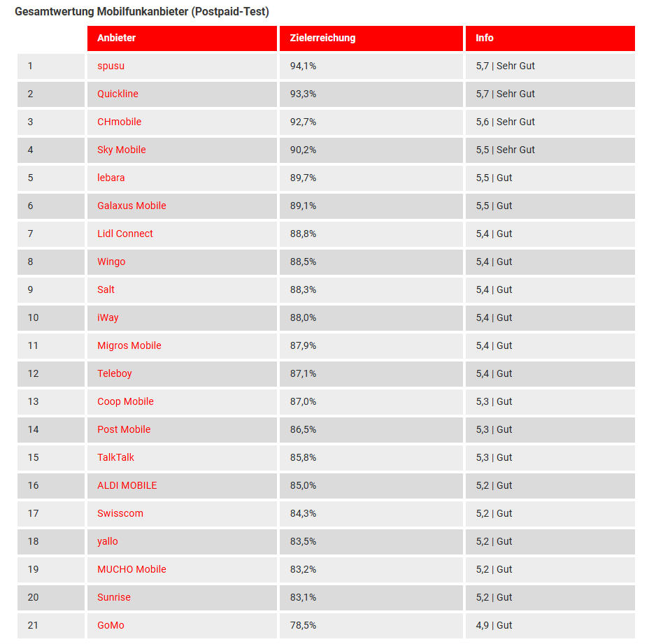Image resolution: width=649 pixels, height=644 pixels.
Task: Select the ALDI MOBILE link
Action: [127, 485]
